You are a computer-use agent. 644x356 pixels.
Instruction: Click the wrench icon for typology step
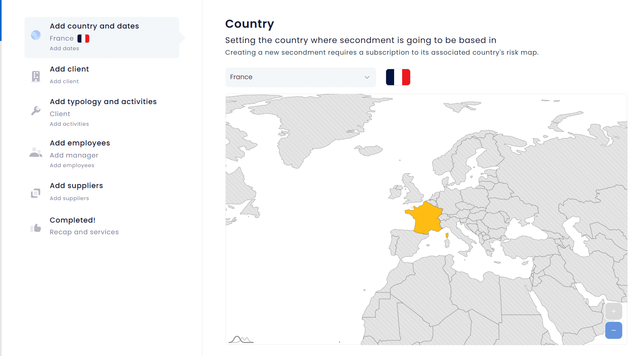pyautogui.click(x=36, y=110)
